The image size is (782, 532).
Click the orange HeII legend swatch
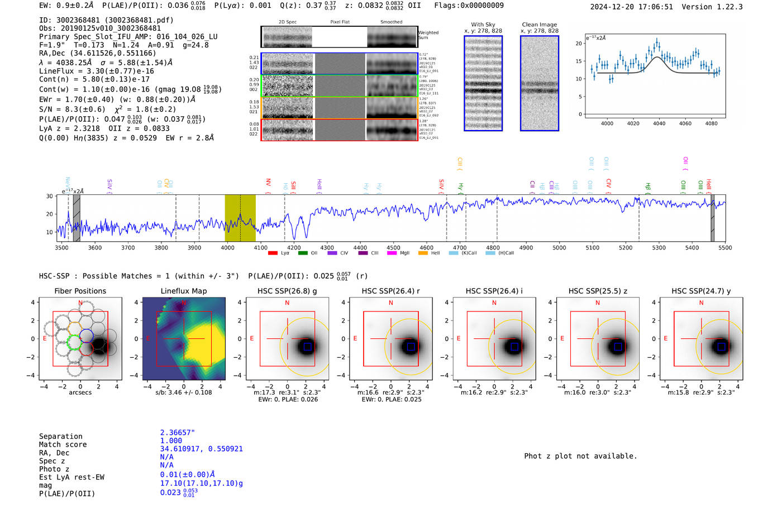423,253
